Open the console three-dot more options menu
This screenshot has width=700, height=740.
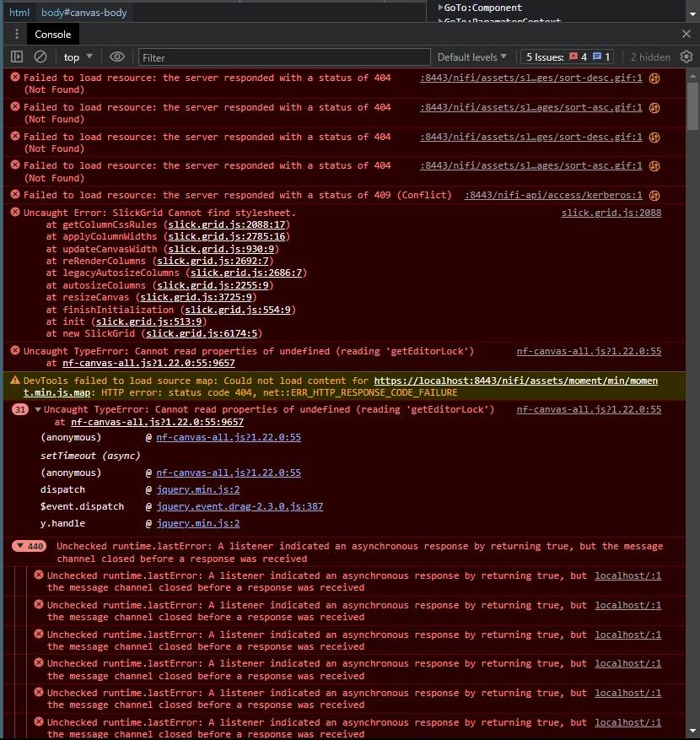[x=17, y=34]
